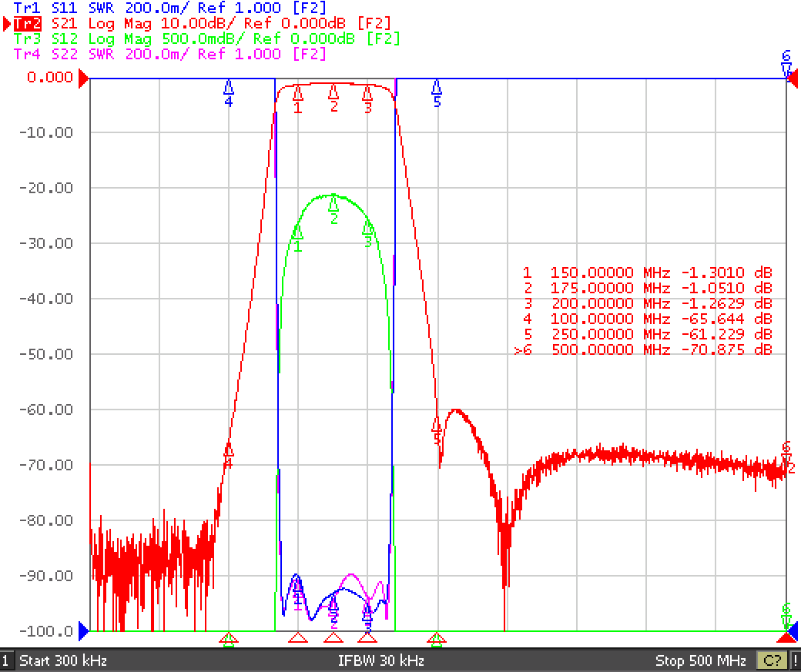Click the IFBW 30 kHz setting

pos(381,660)
